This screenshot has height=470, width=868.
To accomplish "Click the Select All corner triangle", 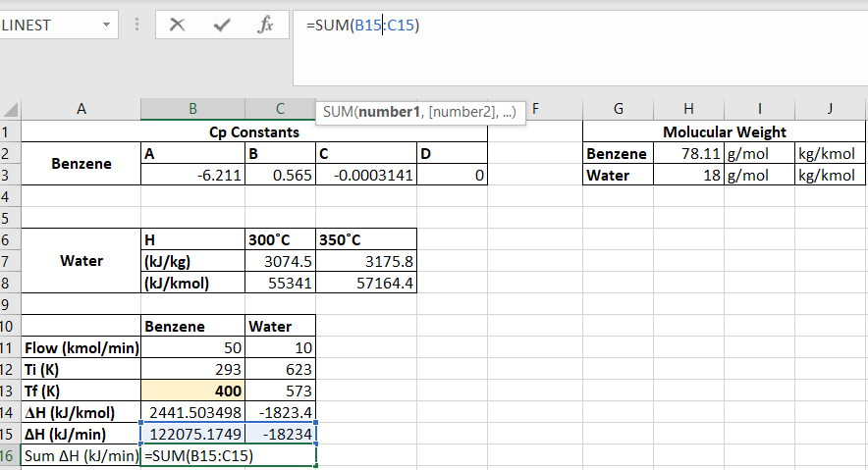I will click(x=11, y=110).
